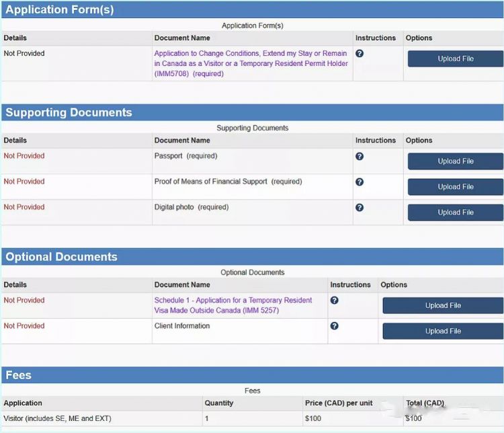Click Client Information instructions help icon

pos(334,326)
